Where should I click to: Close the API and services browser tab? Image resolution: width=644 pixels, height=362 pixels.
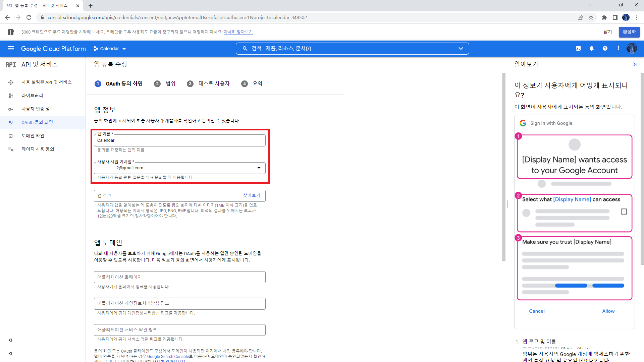(78, 6)
